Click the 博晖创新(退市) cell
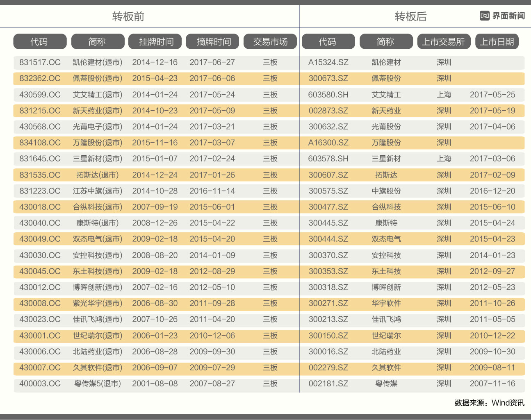Viewport: 531px width, 420px height. click(98, 287)
